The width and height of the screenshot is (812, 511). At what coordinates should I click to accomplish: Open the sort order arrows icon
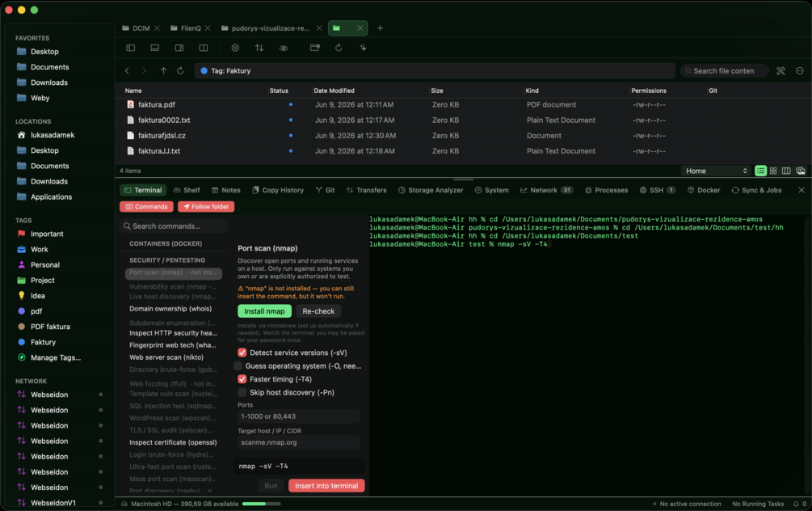[259, 48]
